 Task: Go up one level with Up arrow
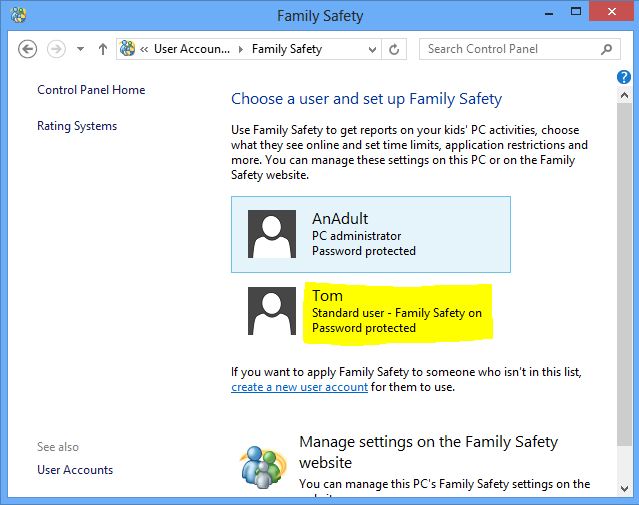(103, 49)
